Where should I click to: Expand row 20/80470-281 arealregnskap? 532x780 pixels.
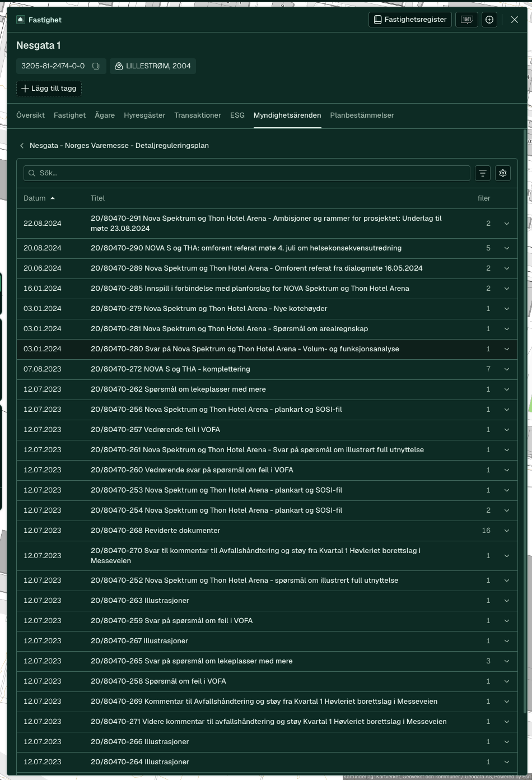(x=507, y=329)
